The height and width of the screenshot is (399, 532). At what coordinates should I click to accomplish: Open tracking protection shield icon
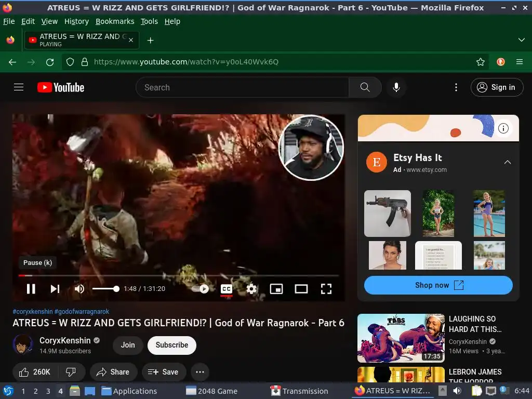coord(70,62)
